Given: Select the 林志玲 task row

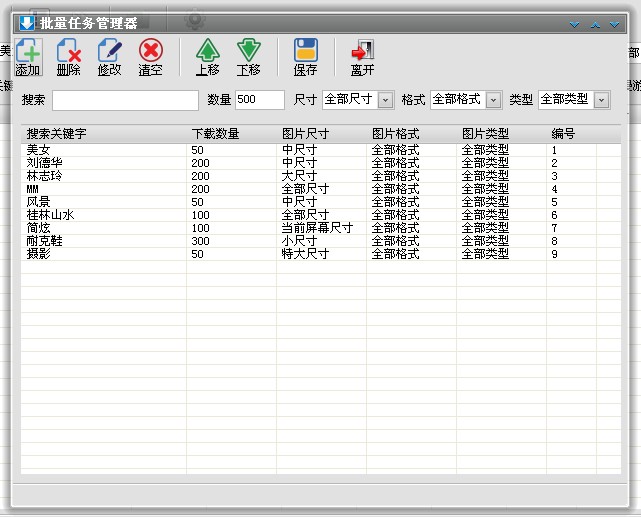Looking at the screenshot, I should (x=321, y=176).
